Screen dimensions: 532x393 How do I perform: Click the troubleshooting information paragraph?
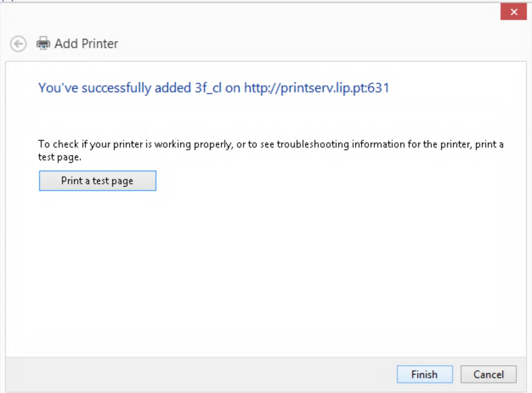tap(271, 151)
